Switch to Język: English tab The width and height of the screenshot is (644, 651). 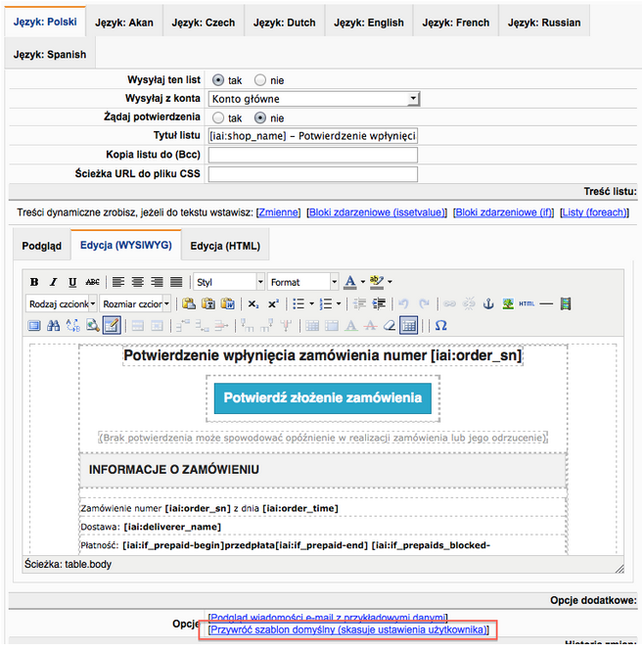point(369,23)
